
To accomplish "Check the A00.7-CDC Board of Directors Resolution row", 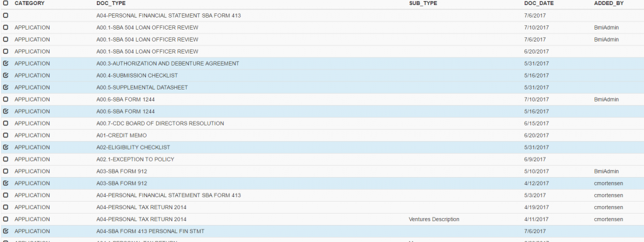I will pos(5,123).
